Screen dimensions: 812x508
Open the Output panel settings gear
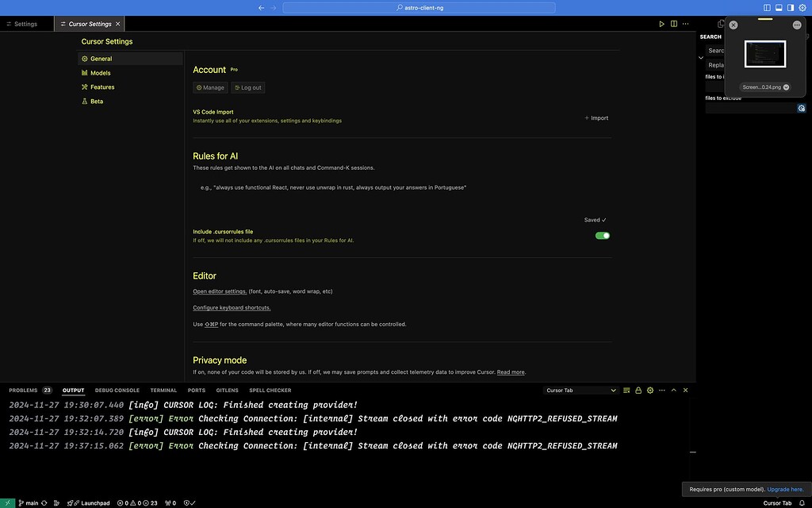pyautogui.click(x=649, y=390)
